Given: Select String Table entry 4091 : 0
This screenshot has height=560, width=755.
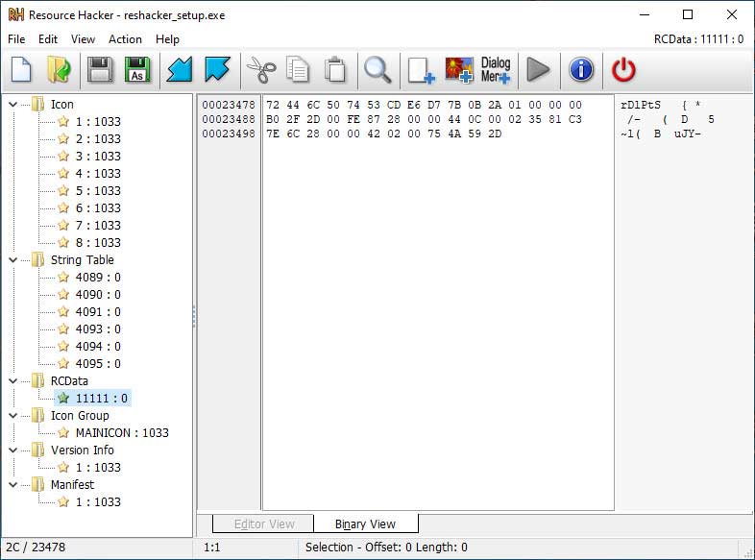Looking at the screenshot, I should [x=98, y=312].
